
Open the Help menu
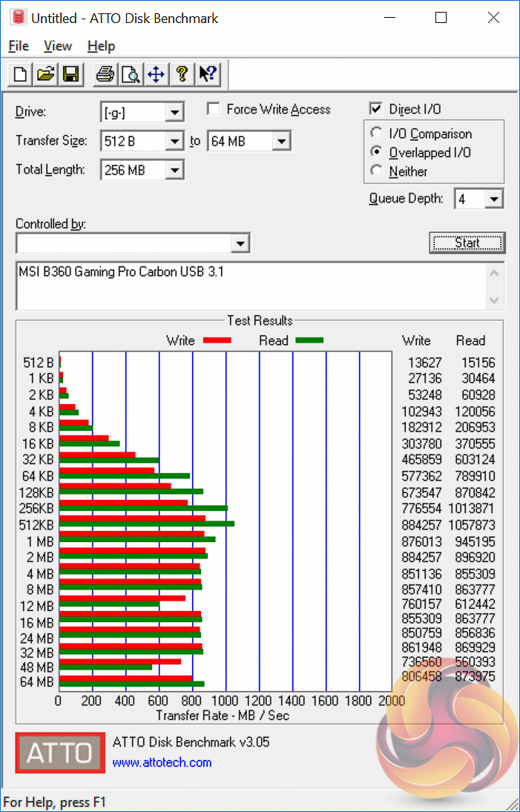coord(101,46)
